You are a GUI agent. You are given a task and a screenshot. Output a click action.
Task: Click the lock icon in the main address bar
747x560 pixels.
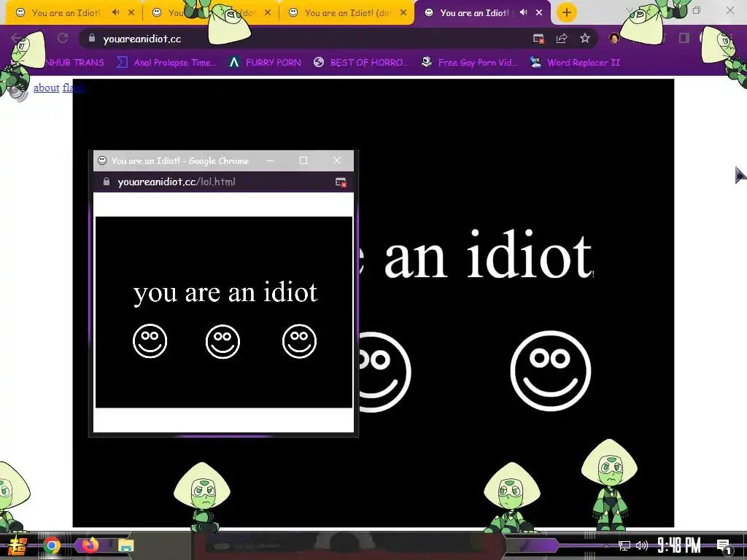[92, 38]
